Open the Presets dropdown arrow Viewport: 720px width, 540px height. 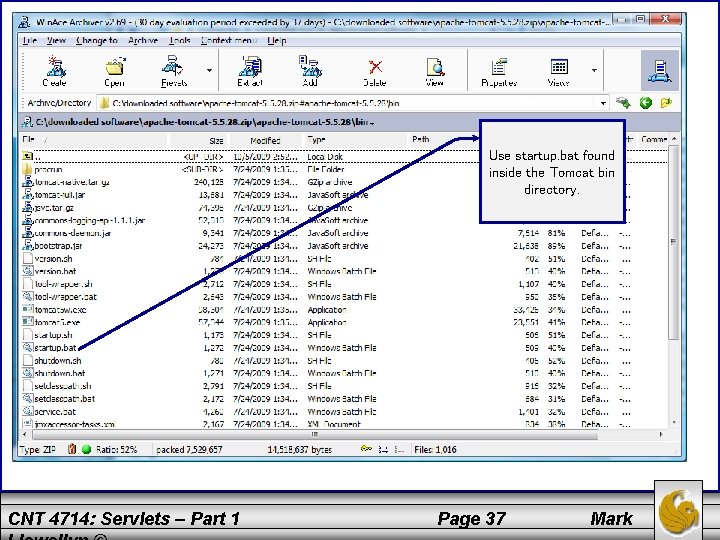[x=209, y=70]
